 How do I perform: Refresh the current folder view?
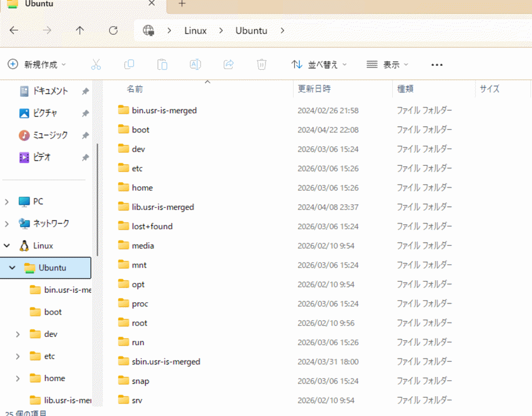click(x=113, y=31)
